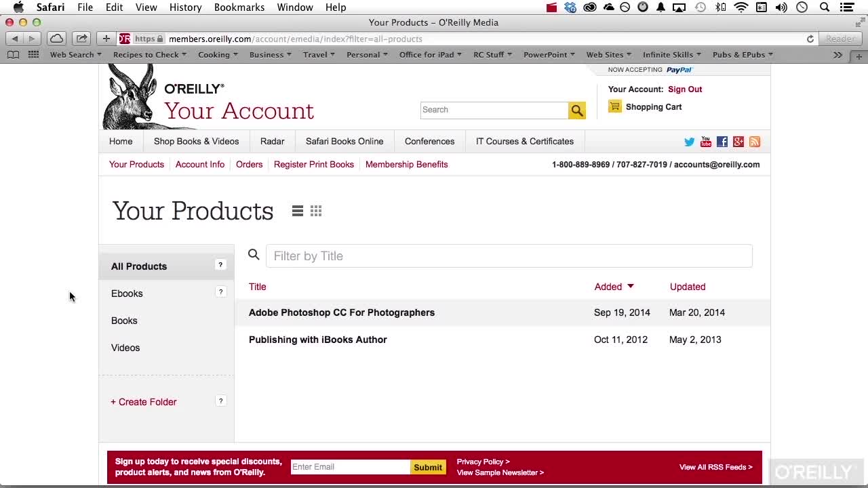This screenshot has height=488, width=868.
Task: Open Safari Books Online nav tab
Action: [x=344, y=142]
